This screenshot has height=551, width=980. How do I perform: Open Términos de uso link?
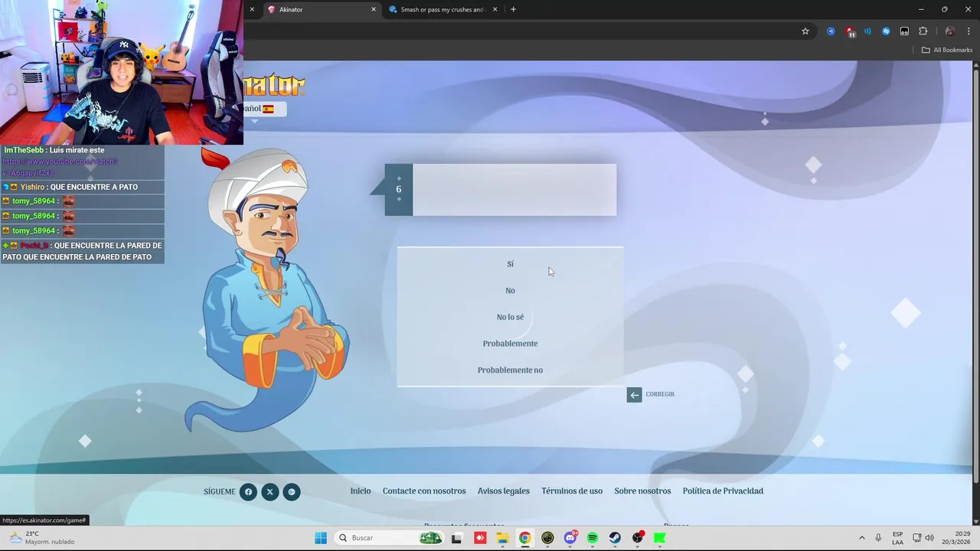click(572, 491)
